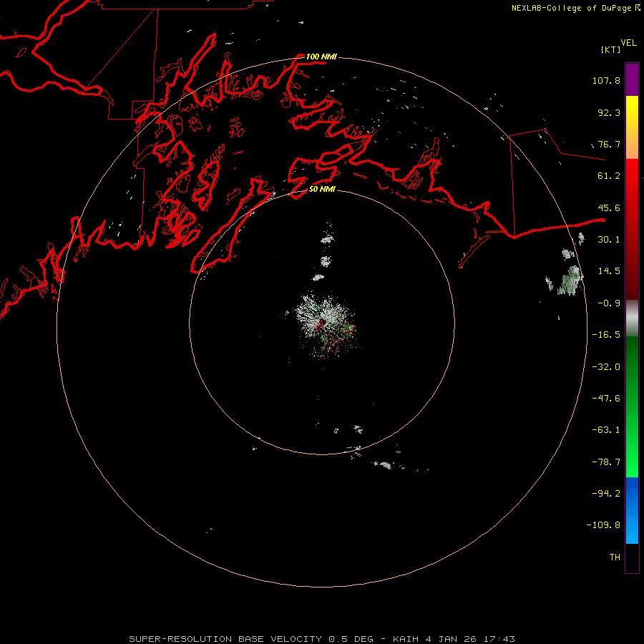Click the -109.8 value on velocity scale

tap(603, 525)
